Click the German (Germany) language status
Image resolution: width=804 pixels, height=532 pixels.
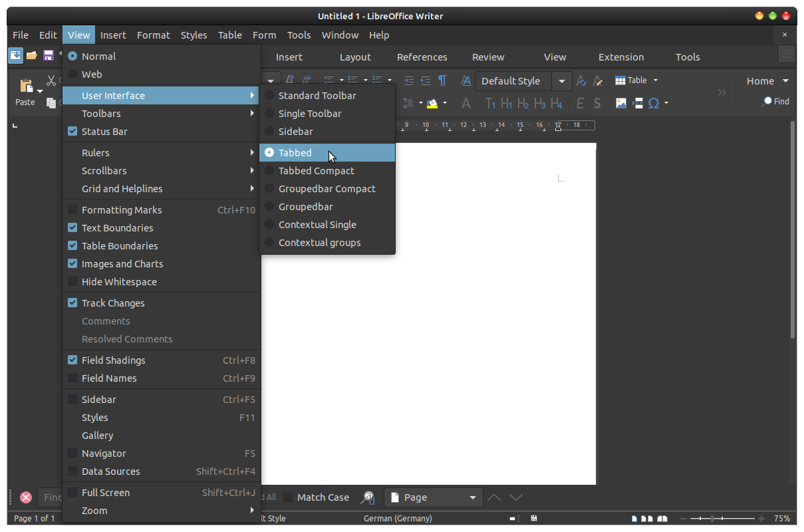tap(398, 518)
